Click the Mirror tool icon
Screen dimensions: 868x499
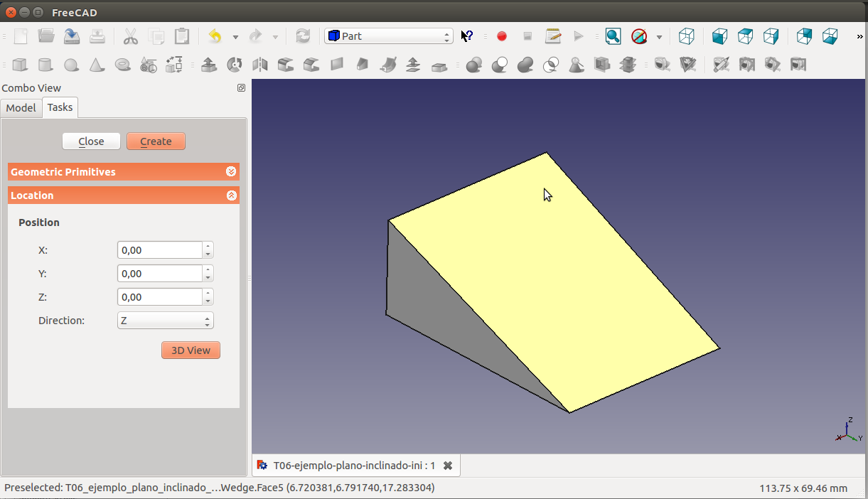(x=260, y=65)
